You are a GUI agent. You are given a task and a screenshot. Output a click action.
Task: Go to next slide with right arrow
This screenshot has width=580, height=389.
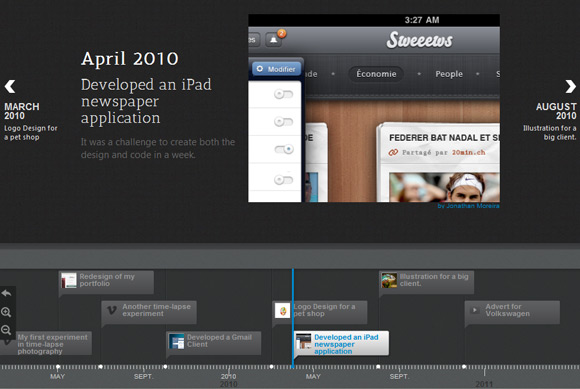(570, 87)
